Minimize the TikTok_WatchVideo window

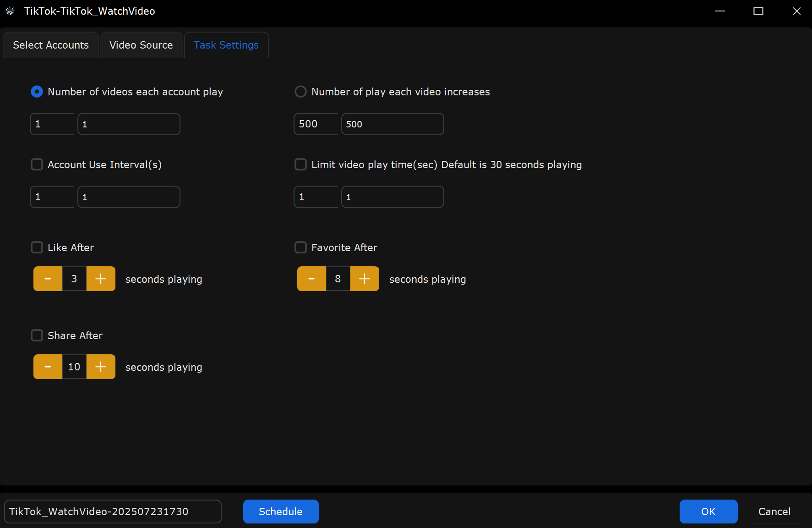pyautogui.click(x=720, y=11)
